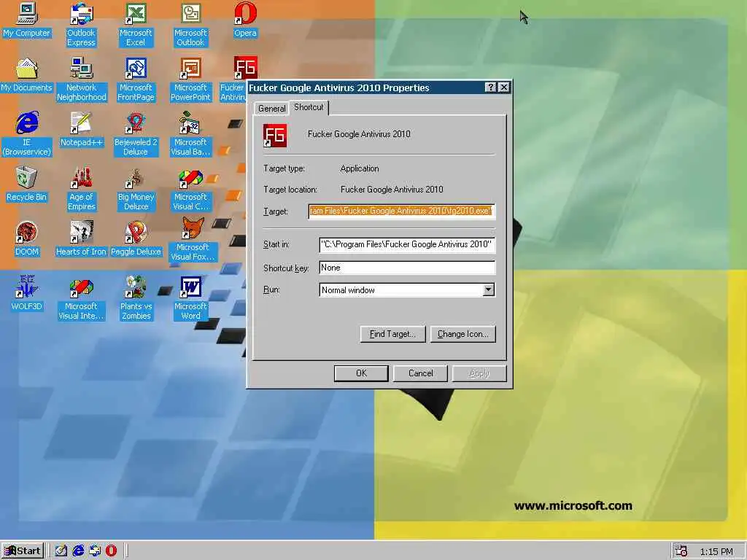Click the disabled Apply button
Screen dimensions: 747x560
click(479, 373)
